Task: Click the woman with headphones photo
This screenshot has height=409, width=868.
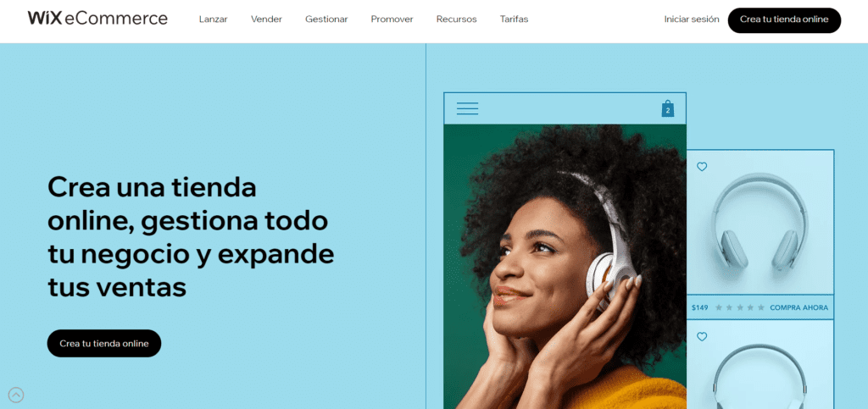Action: [565, 267]
